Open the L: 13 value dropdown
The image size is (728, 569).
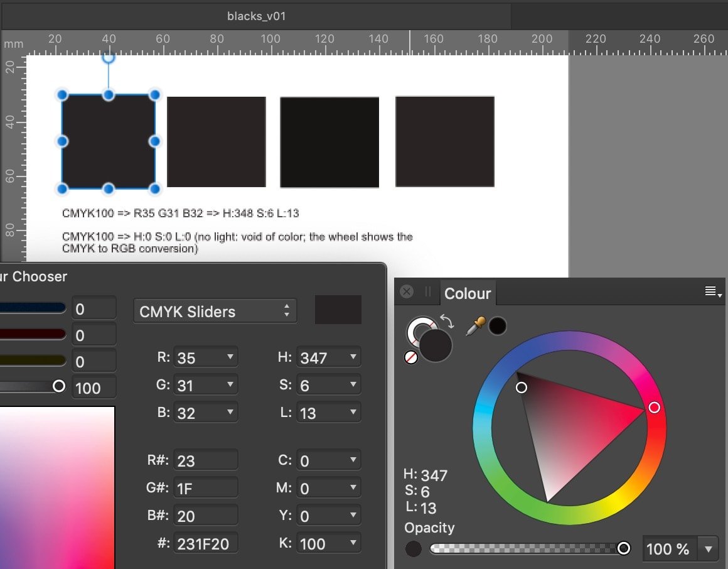click(353, 412)
